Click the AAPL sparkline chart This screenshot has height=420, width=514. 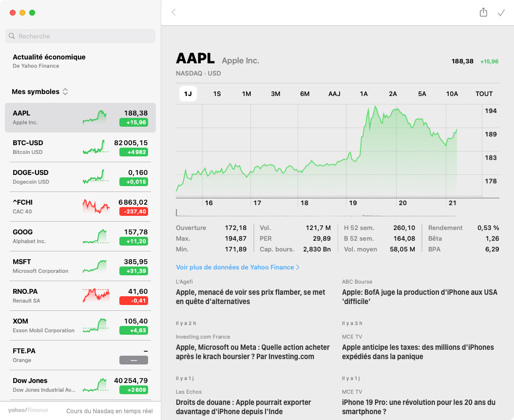click(95, 117)
